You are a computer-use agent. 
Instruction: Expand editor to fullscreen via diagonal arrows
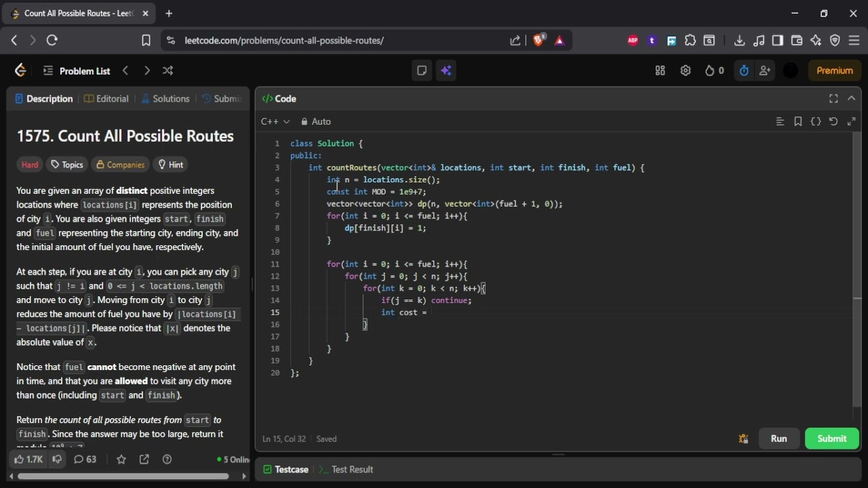[x=852, y=121]
